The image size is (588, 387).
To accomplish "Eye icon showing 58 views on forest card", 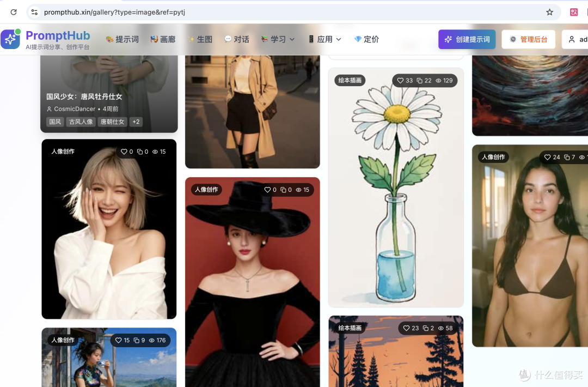I will pos(441,328).
